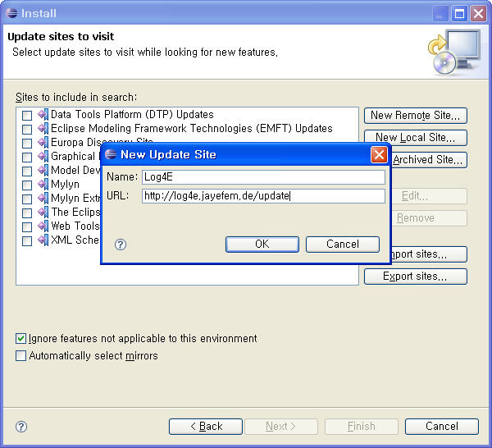Click the URL field with log4e address
The width and height of the screenshot is (492, 448).
(263, 196)
